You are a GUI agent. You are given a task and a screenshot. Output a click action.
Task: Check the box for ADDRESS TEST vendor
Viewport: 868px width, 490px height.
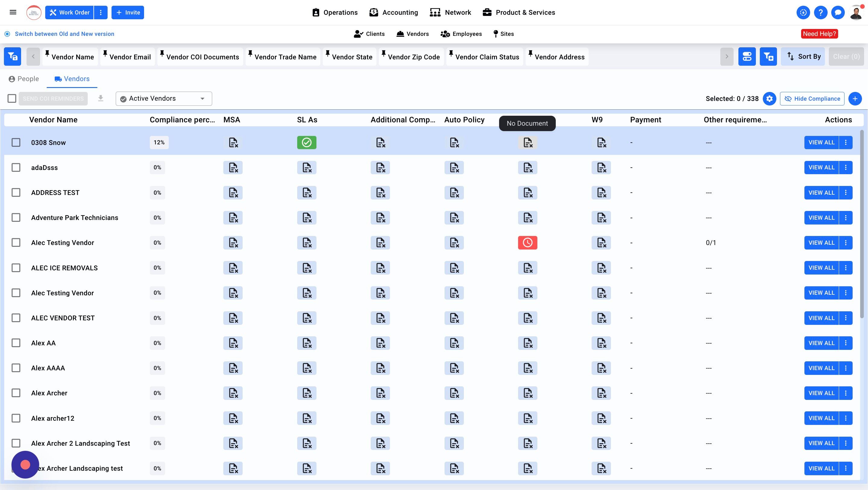16,193
